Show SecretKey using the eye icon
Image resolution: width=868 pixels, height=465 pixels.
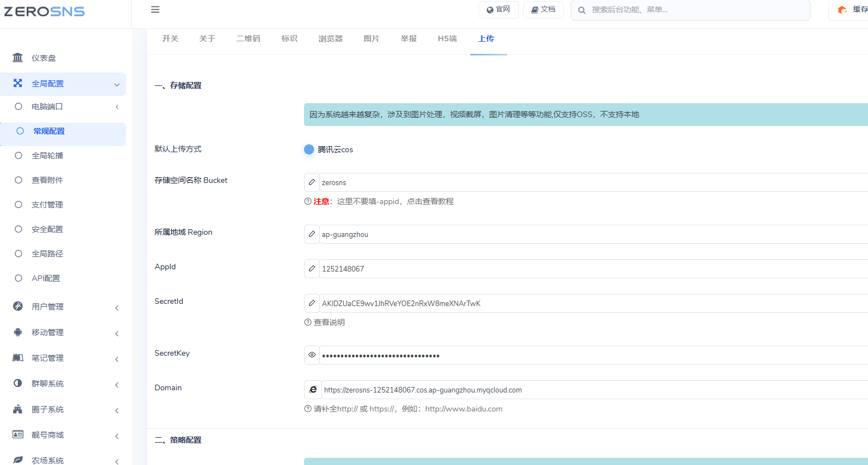[x=312, y=355]
